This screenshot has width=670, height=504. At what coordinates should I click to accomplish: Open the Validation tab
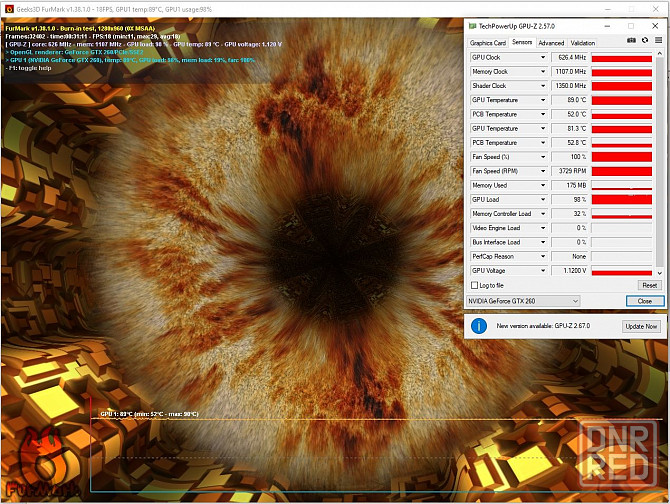pyautogui.click(x=582, y=43)
